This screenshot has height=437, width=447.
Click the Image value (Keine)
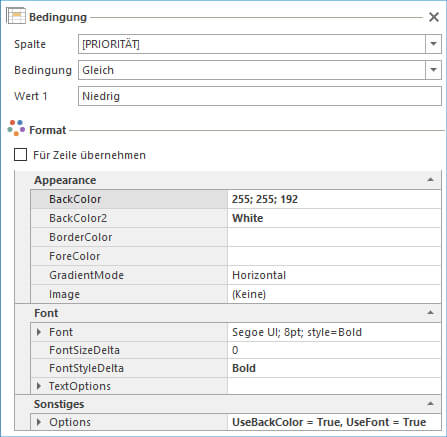(x=249, y=294)
